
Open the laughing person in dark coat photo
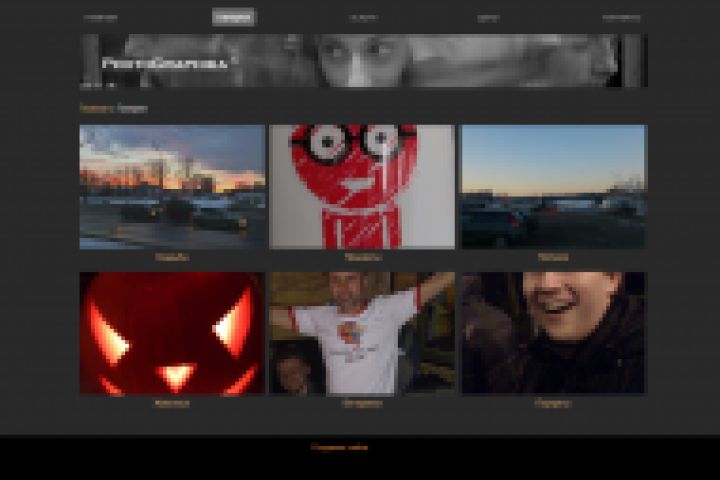click(x=553, y=333)
